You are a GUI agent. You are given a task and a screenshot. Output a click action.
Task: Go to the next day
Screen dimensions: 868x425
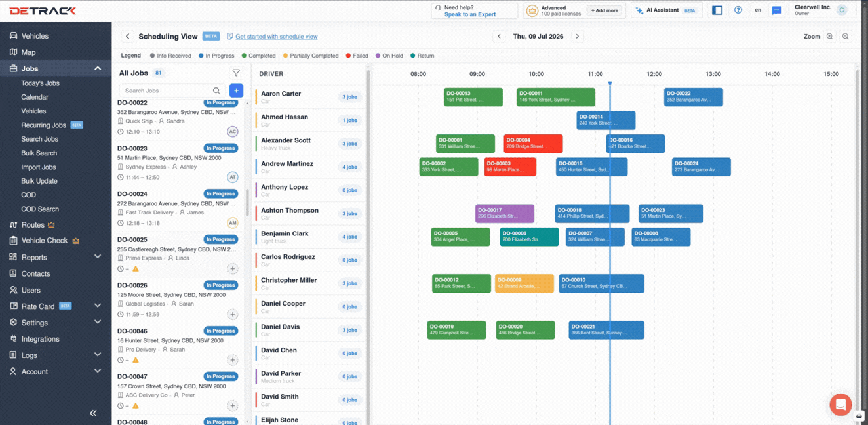578,37
